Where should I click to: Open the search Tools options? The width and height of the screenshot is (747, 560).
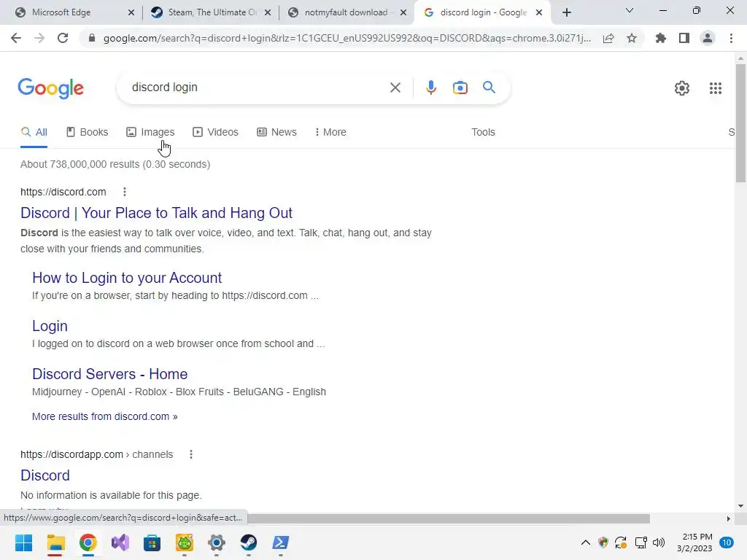pos(483,132)
